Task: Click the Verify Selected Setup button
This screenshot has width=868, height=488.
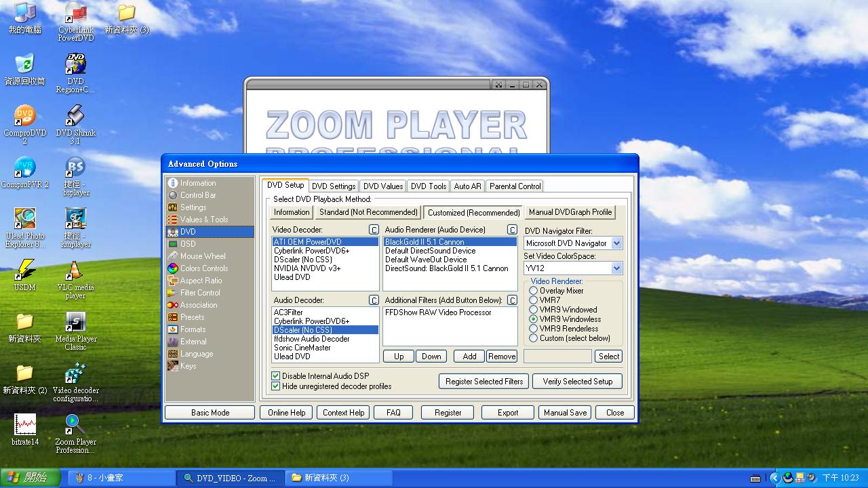Action: (577, 382)
